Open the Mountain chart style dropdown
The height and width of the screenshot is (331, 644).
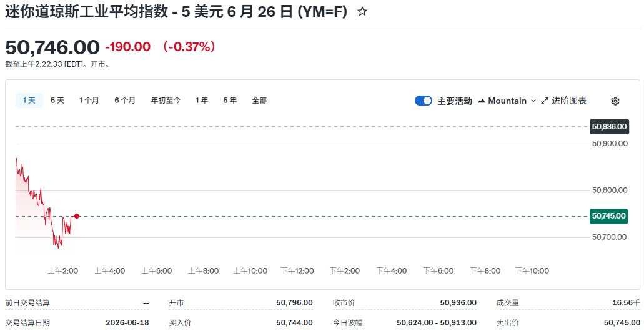[507, 101]
